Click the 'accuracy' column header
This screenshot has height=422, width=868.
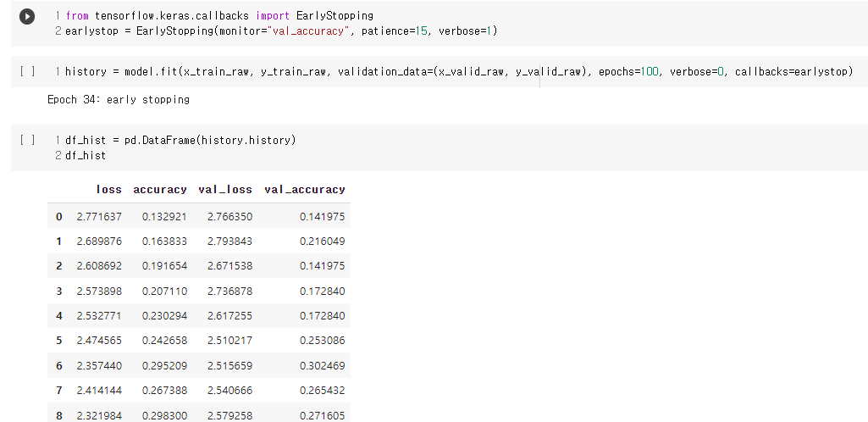(x=160, y=190)
